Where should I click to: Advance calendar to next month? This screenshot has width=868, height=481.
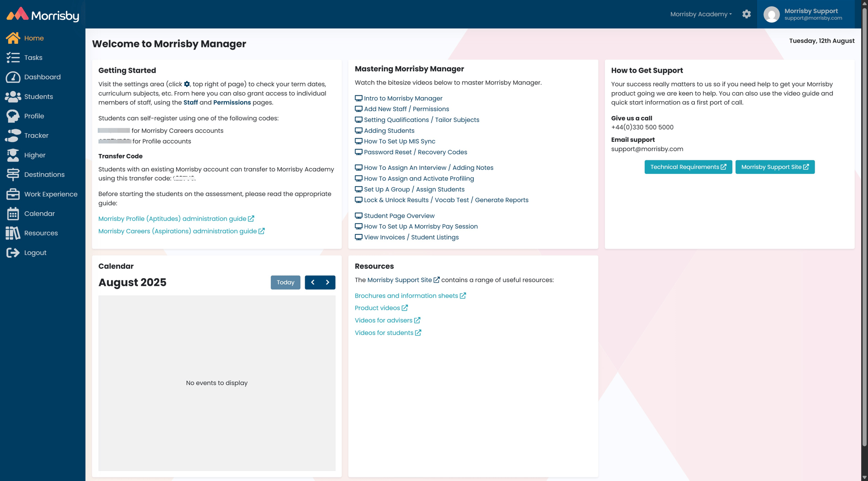point(328,282)
